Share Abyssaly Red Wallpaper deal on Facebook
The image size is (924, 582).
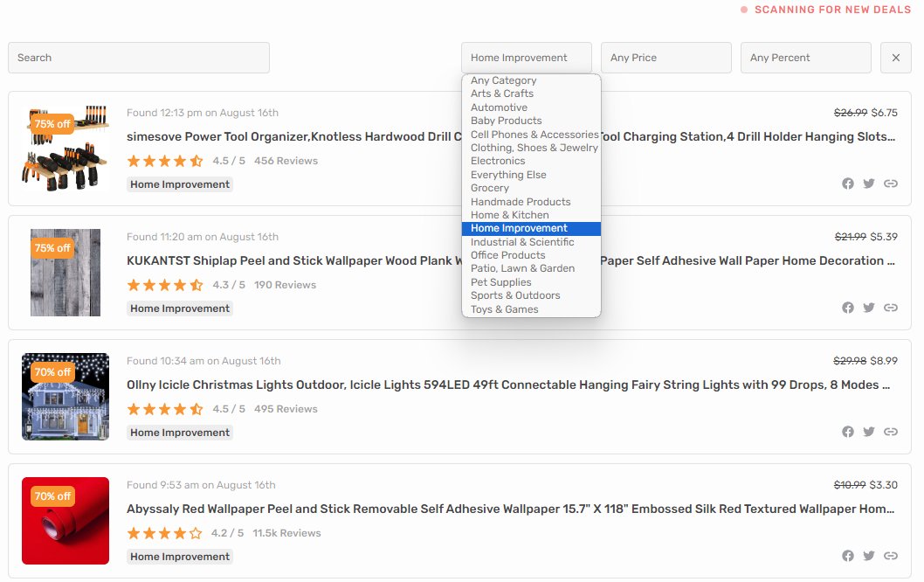(847, 556)
